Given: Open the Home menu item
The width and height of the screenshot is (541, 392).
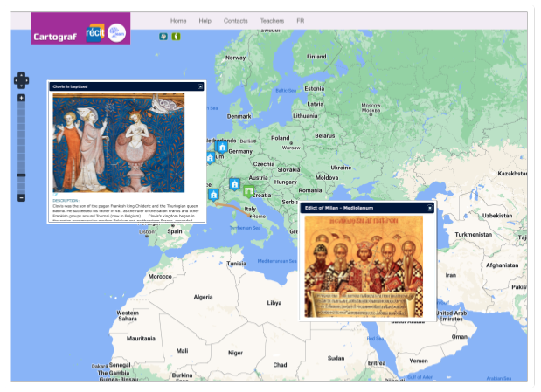Looking at the screenshot, I should pos(178,20).
